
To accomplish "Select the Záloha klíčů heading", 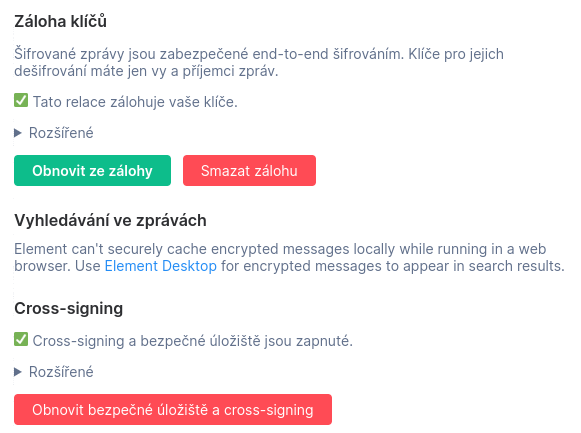I will [x=60, y=21].
